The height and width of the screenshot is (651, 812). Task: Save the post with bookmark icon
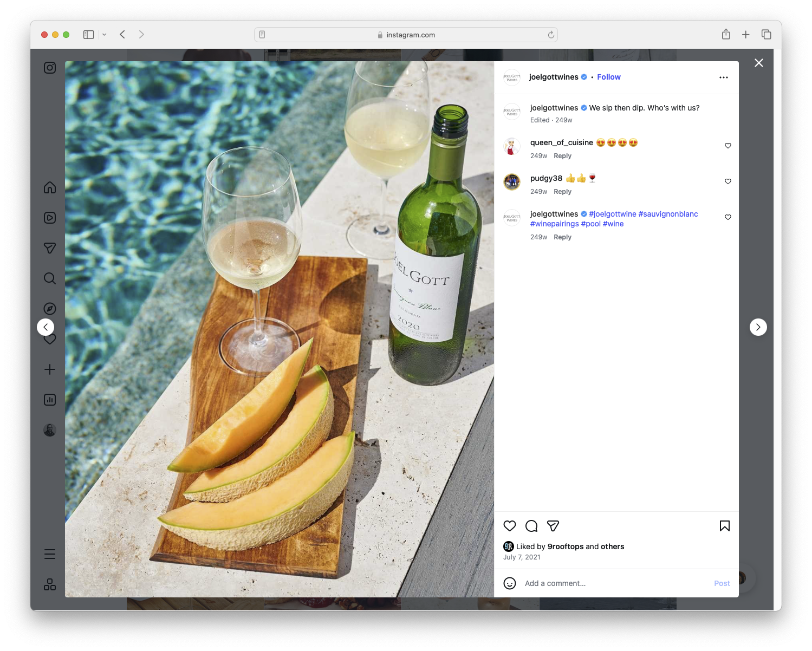click(x=725, y=526)
